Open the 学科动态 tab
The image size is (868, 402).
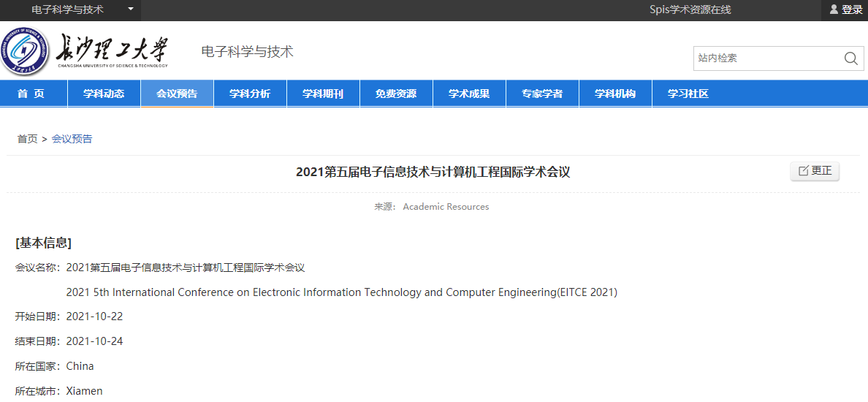click(104, 94)
